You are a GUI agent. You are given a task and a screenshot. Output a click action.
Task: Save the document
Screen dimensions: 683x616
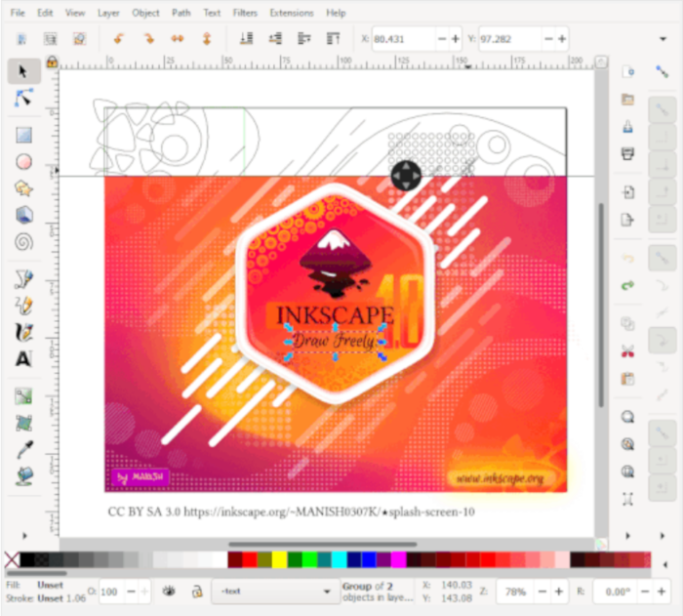pos(627,127)
